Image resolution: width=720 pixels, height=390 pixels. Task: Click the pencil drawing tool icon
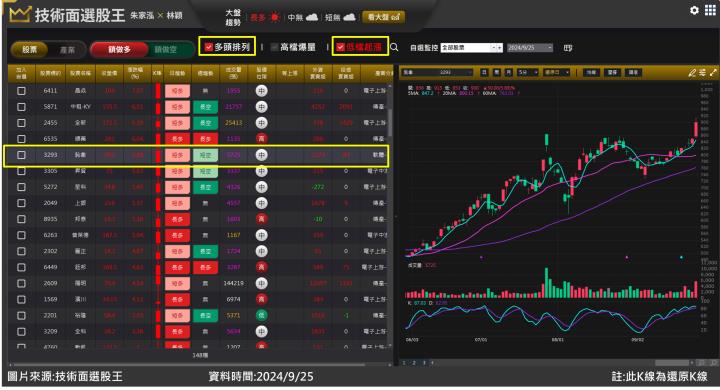pos(692,73)
